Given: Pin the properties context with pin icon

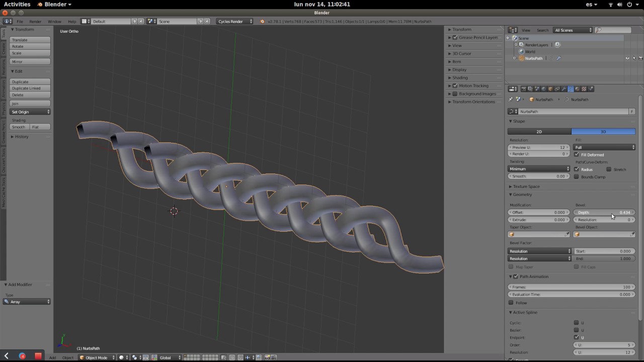Looking at the screenshot, I should tap(511, 100).
